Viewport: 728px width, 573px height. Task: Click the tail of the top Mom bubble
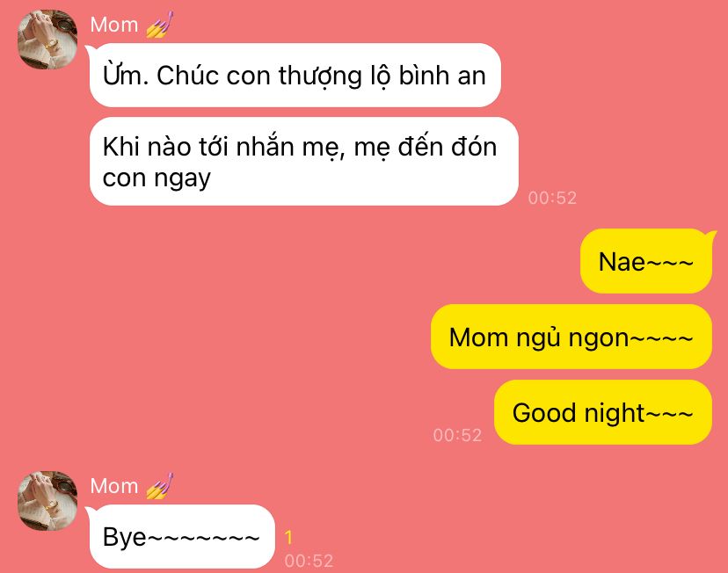point(90,49)
